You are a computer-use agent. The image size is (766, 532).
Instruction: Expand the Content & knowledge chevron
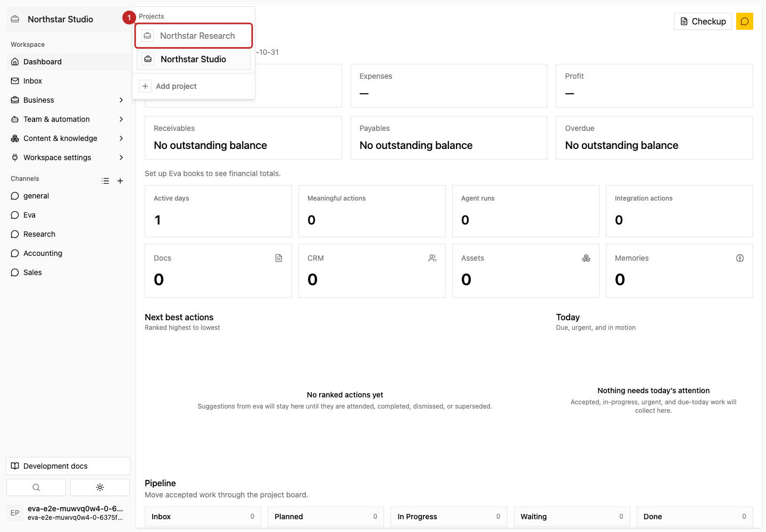point(121,138)
